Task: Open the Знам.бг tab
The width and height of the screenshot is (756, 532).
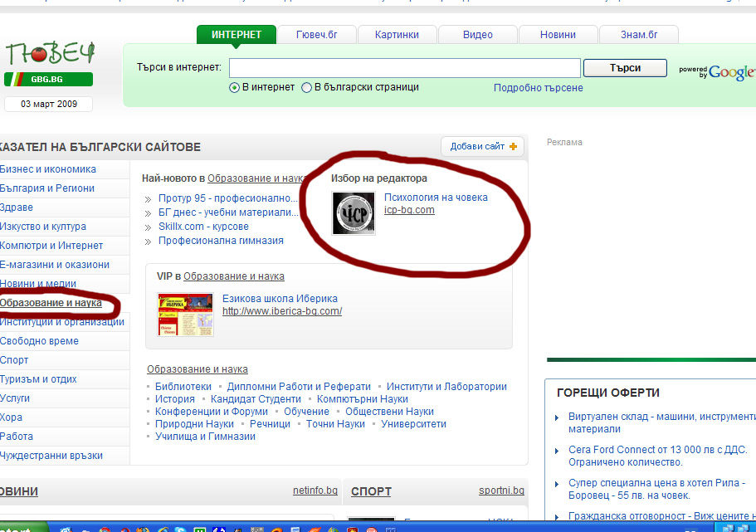Action: coord(639,35)
